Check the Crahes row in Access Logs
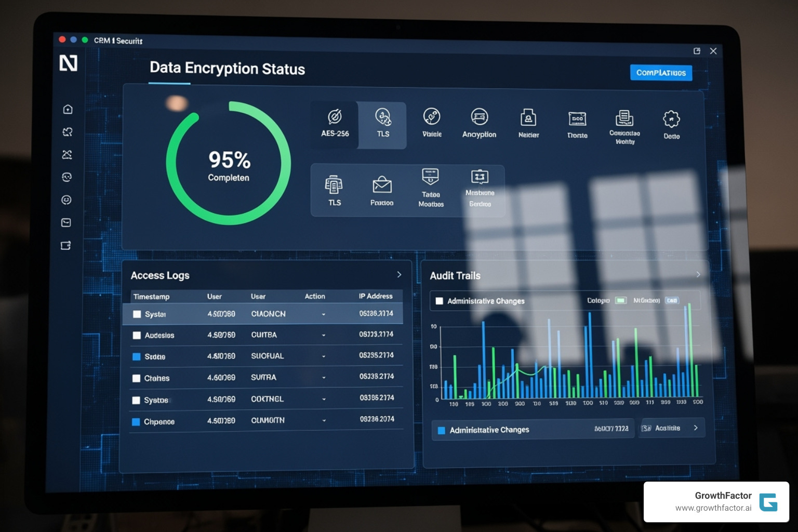The image size is (798, 532). coord(137,378)
